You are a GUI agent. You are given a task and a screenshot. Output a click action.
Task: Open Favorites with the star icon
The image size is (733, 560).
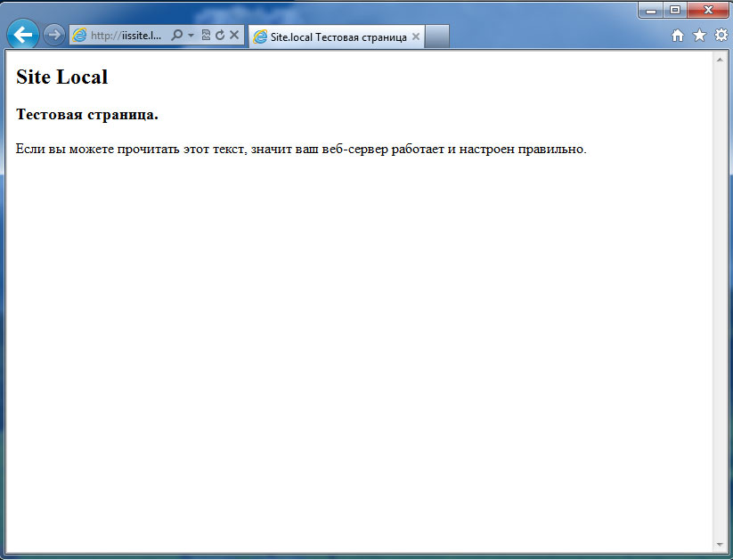[x=699, y=35]
